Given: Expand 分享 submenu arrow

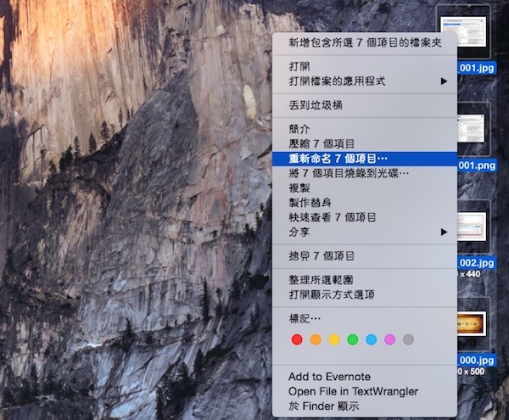Looking at the screenshot, I should [x=444, y=232].
